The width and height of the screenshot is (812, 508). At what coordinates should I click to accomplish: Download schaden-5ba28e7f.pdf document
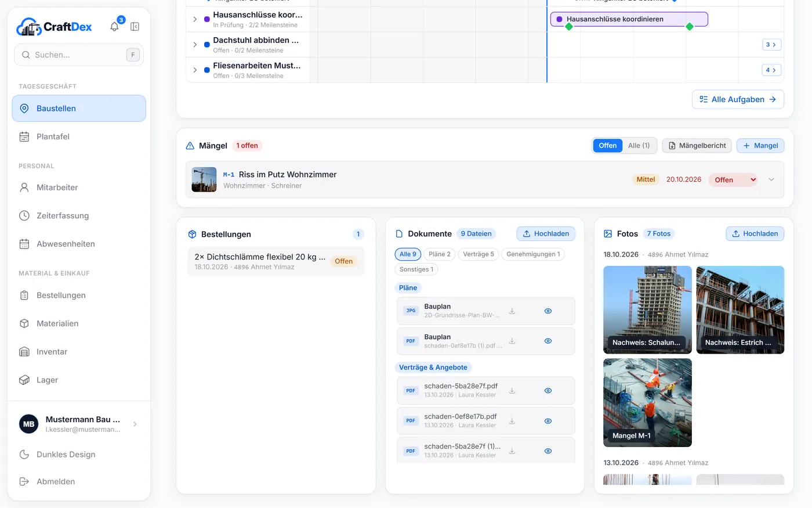point(512,391)
